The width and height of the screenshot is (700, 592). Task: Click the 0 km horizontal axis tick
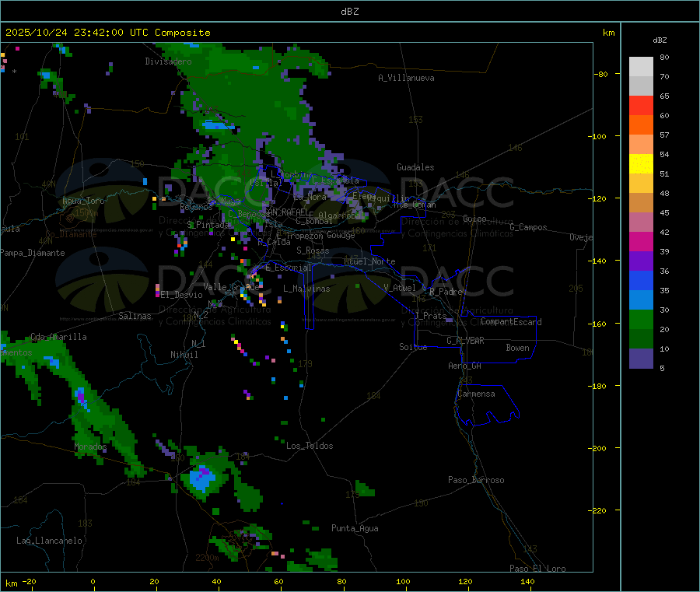(93, 582)
